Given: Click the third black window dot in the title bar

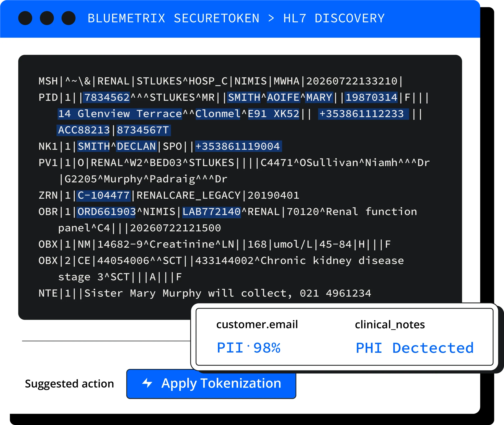Looking at the screenshot, I should point(68,18).
